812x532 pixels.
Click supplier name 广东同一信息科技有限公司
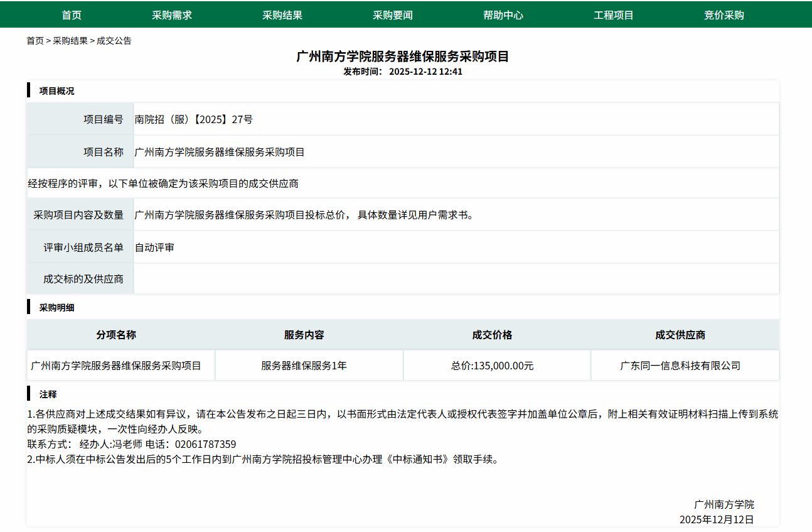(680, 366)
